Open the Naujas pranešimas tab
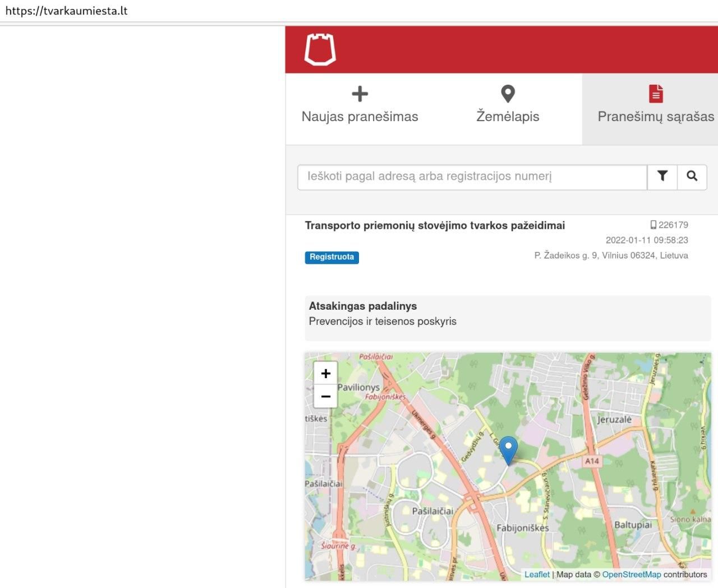The width and height of the screenshot is (718, 588). pyautogui.click(x=360, y=116)
